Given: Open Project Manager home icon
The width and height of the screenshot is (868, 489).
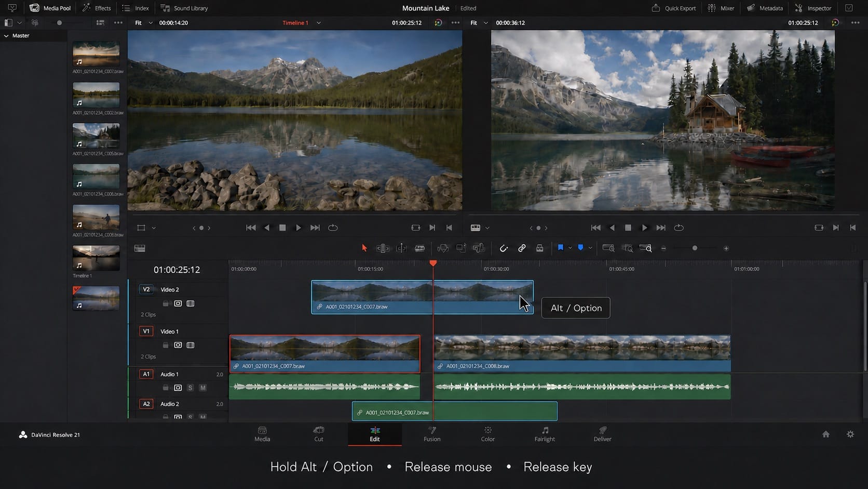Looking at the screenshot, I should coord(826,434).
